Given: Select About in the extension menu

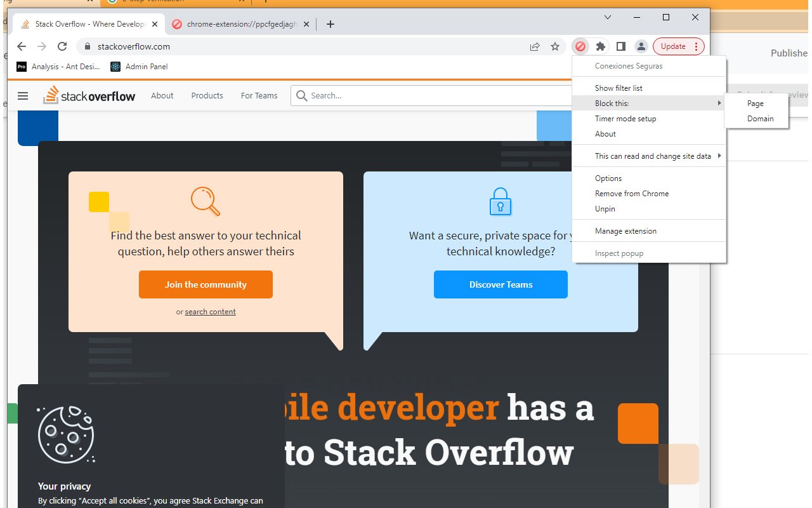Looking at the screenshot, I should 649,134.
